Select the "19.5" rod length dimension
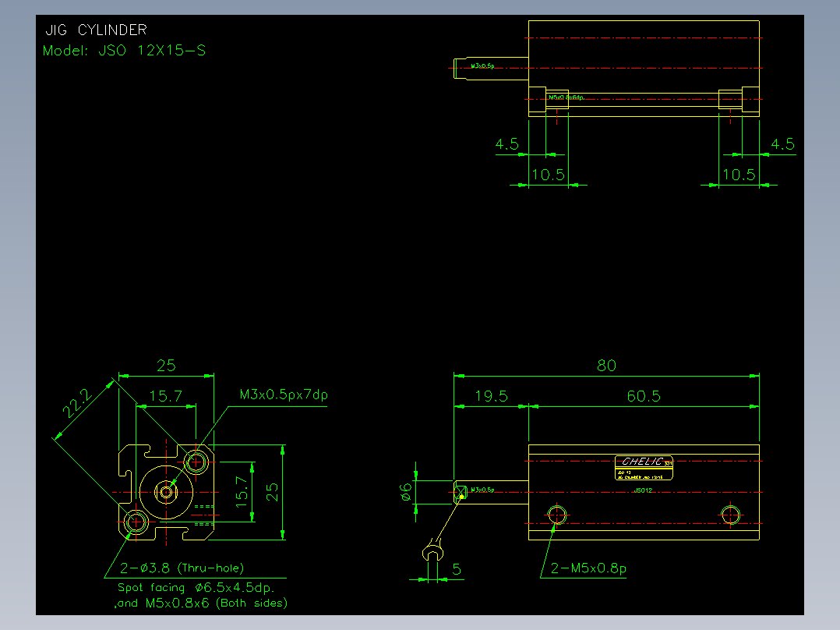 pyautogui.click(x=491, y=396)
